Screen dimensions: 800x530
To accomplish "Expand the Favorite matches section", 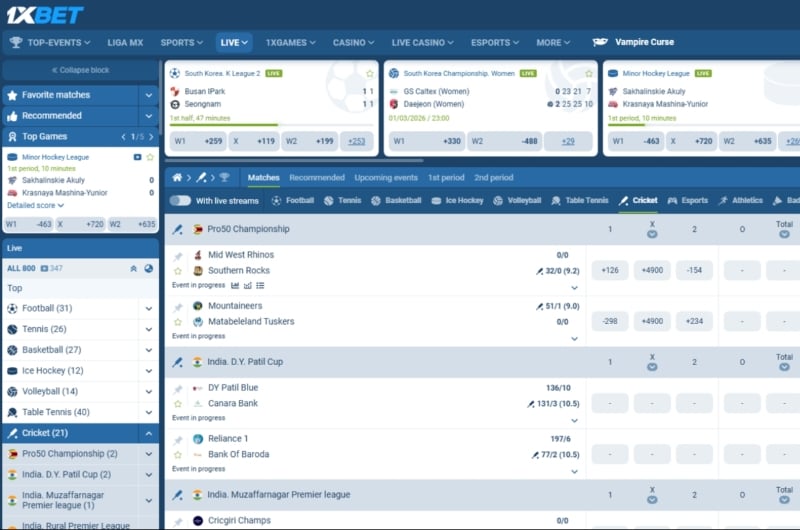I will 148,95.
